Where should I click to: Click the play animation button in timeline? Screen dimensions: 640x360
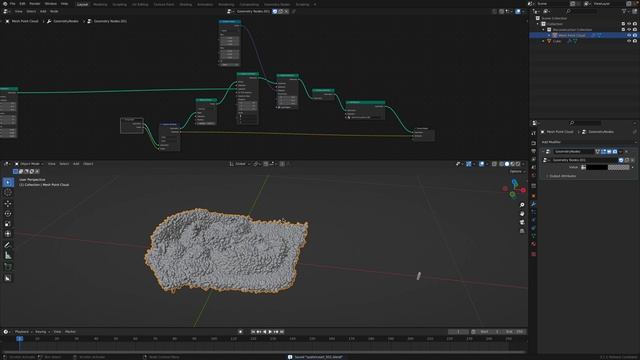click(x=270, y=332)
